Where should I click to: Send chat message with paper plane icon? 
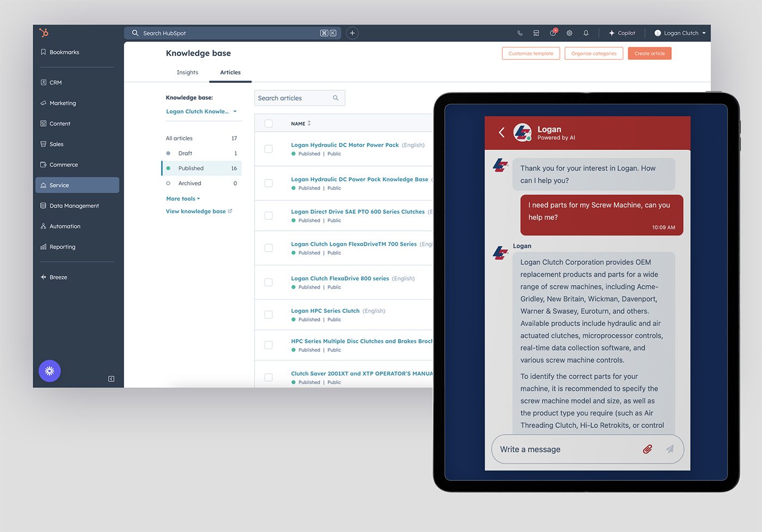coord(669,449)
